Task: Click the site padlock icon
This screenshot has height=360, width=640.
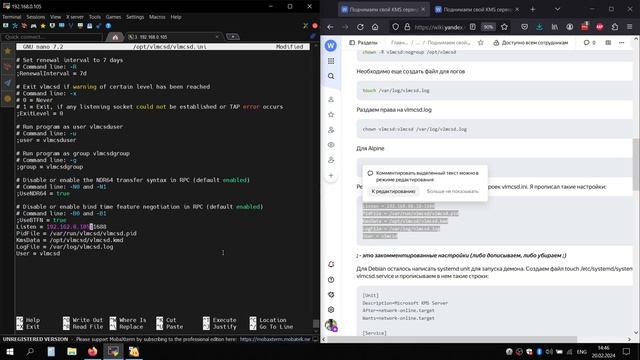Action: 407,27
